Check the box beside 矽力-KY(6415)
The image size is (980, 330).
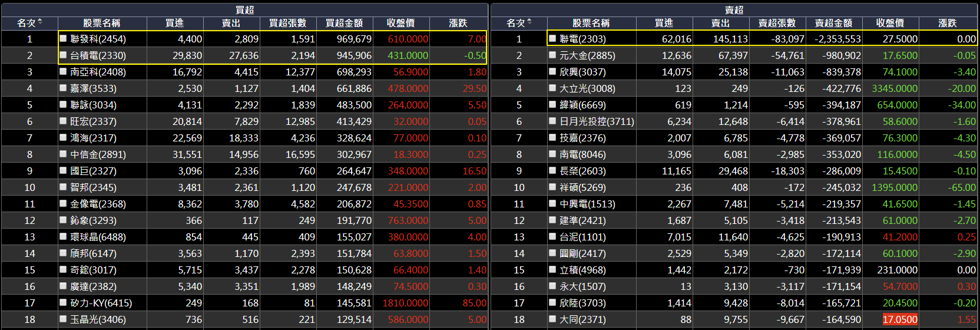[64, 302]
